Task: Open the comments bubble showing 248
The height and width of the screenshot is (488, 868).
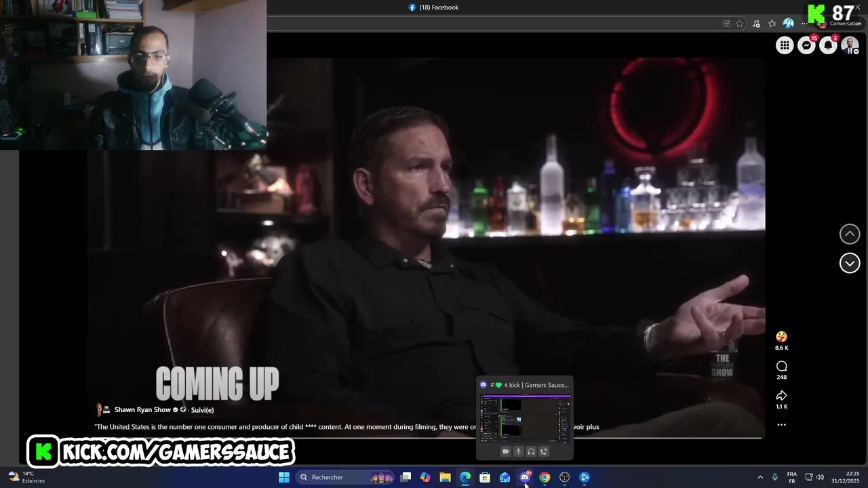Action: point(781,366)
